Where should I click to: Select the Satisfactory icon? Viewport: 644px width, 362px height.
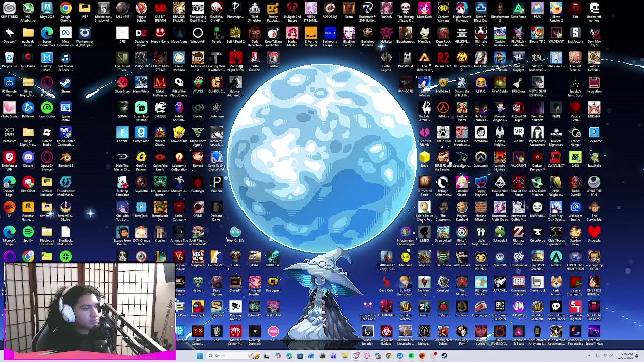575,36
